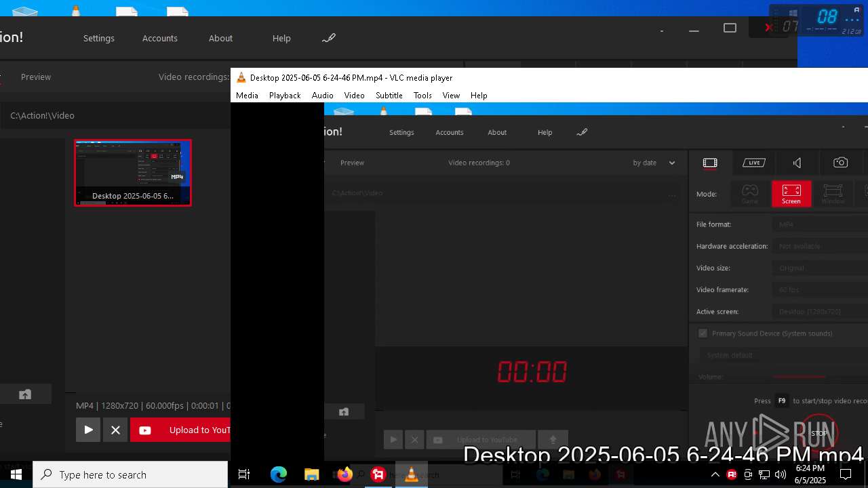Open Action!'s Help menu behind VLC
The width and height of the screenshot is (868, 488).
tap(281, 38)
